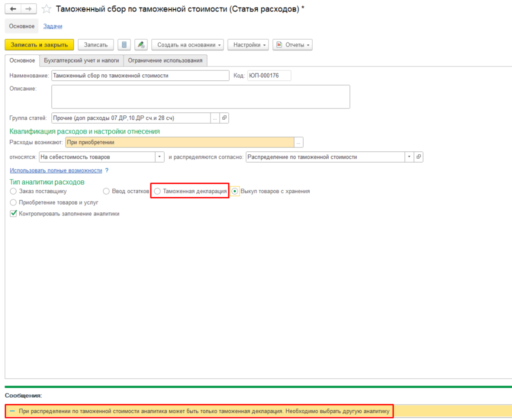
Task: Click the pencil-with-clock icon in toolbar
Action: [x=141, y=45]
